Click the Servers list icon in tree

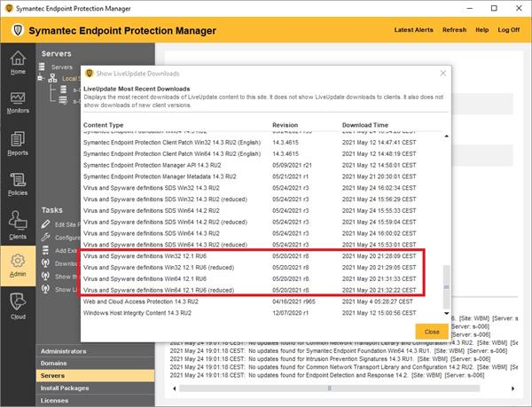pos(42,67)
